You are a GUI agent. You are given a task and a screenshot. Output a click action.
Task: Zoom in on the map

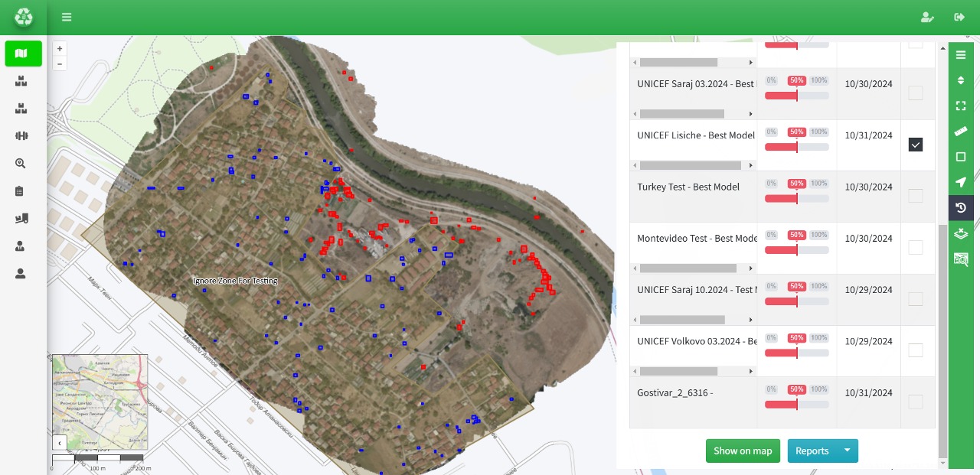click(60, 49)
